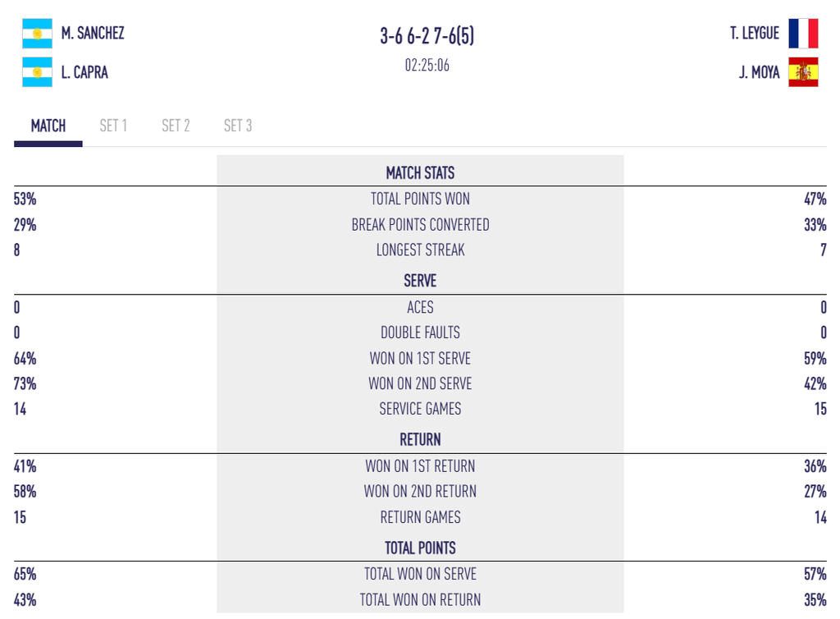Click player name L. CAPRA
Image resolution: width=840 pixels, height=619 pixels.
tap(84, 72)
